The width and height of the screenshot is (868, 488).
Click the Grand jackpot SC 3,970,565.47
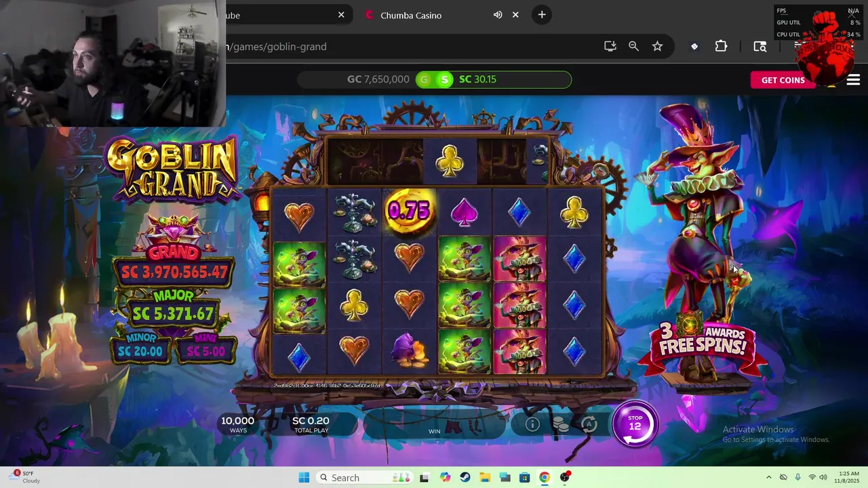174,272
